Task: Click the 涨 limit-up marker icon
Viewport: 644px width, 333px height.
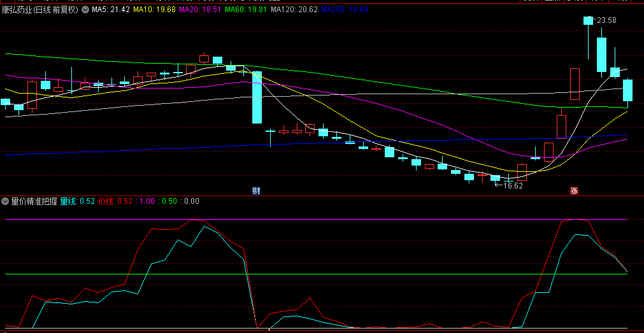Action: point(574,191)
